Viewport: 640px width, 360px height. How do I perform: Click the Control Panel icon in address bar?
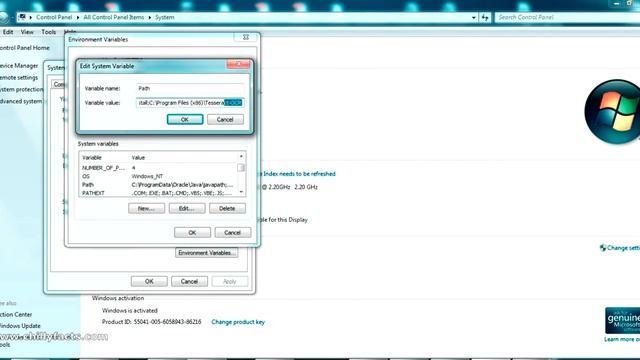[22, 17]
